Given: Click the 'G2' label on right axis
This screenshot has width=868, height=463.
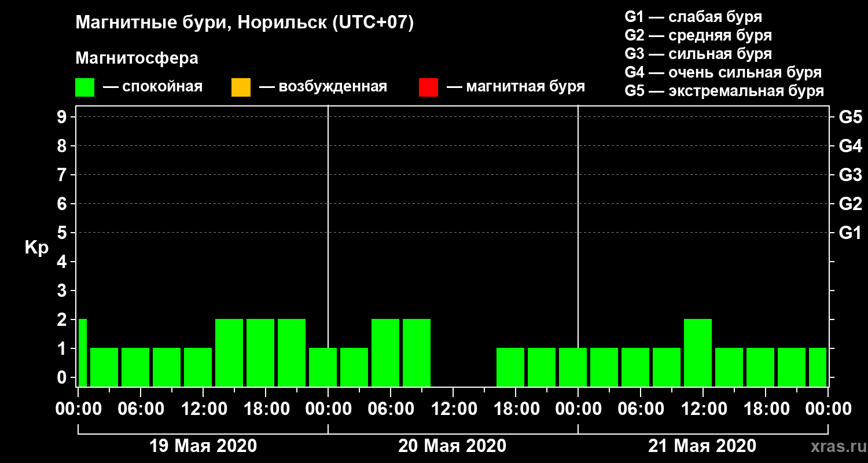Looking at the screenshot, I should click(x=850, y=204).
